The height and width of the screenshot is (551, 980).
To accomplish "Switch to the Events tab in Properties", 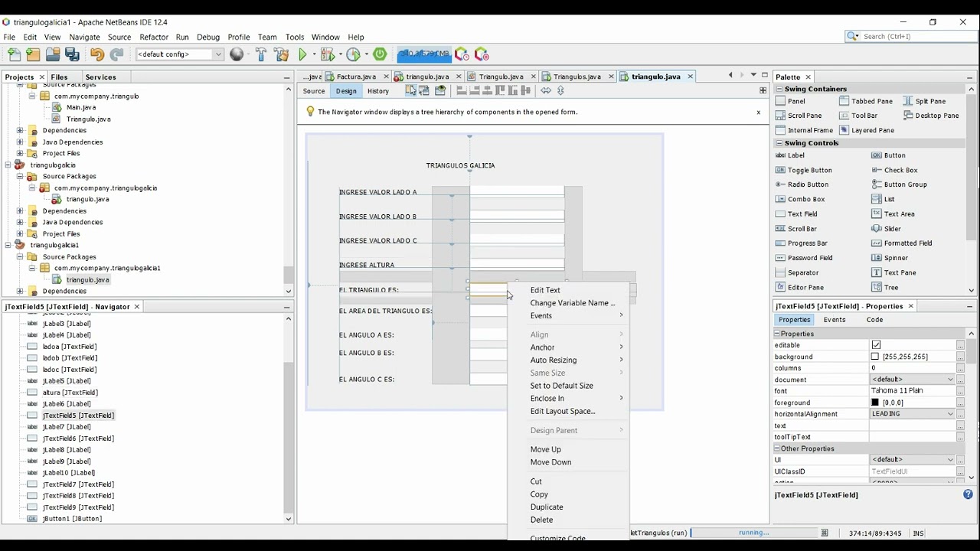I will point(835,320).
